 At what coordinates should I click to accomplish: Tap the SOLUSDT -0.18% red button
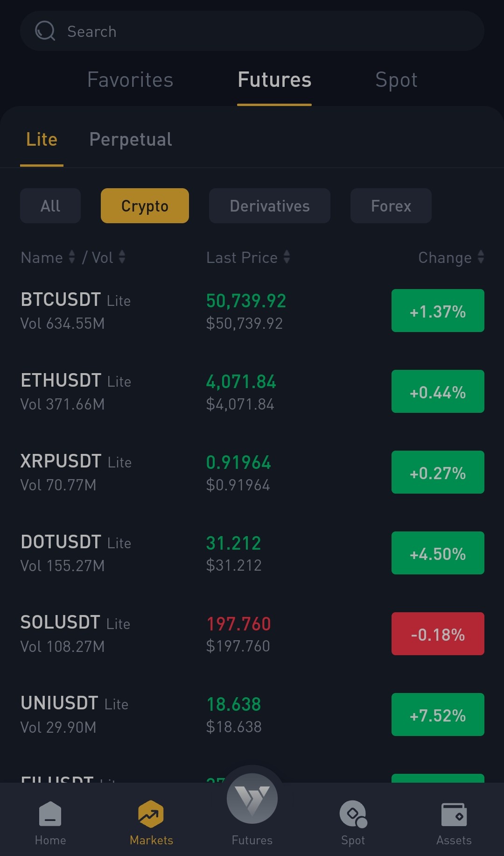438,634
